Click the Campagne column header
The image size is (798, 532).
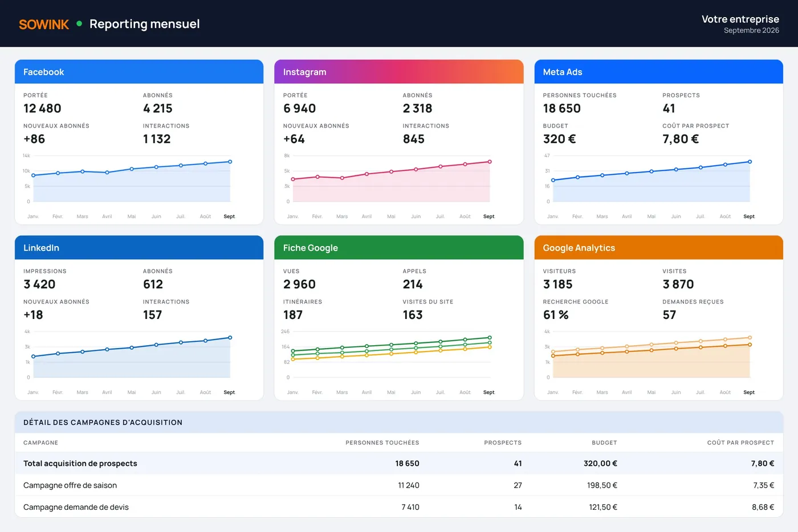[x=40, y=443]
